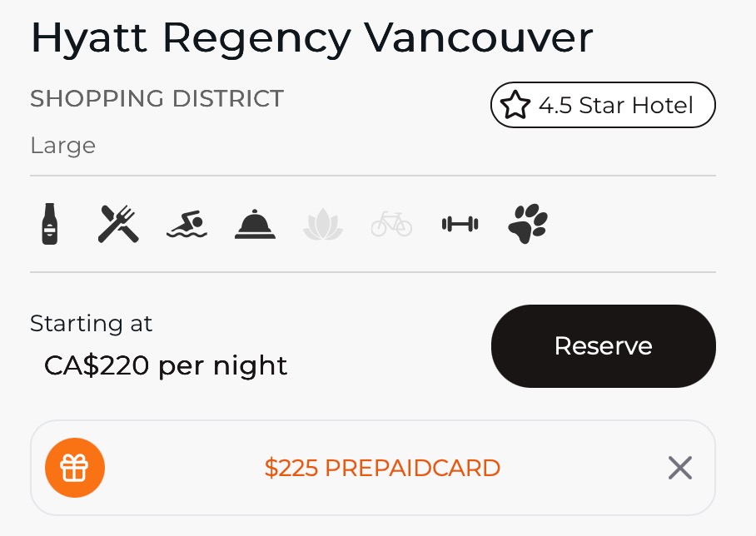Image resolution: width=756 pixels, height=536 pixels.
Task: Click the prepaid card promotion banner
Action: pos(373,468)
